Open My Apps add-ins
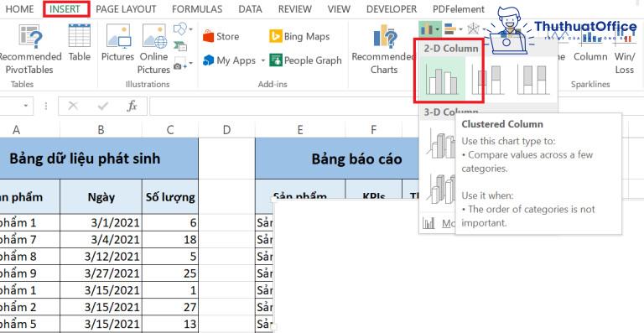Viewport: 644px width, 333px height. (x=229, y=60)
